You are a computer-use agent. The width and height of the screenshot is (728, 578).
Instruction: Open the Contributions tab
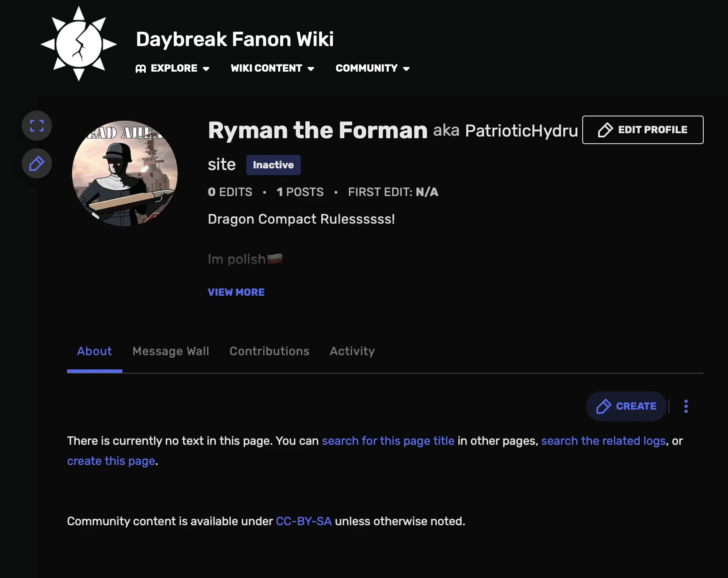(269, 351)
